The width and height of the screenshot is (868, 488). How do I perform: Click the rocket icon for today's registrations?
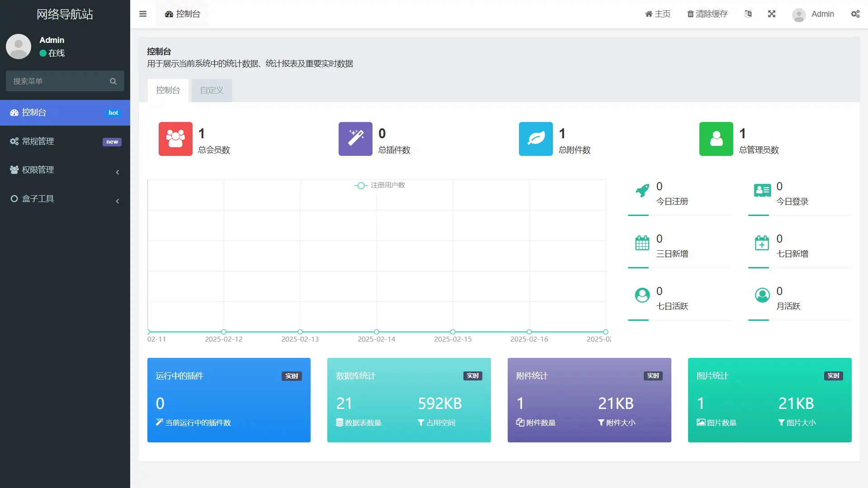(x=642, y=191)
